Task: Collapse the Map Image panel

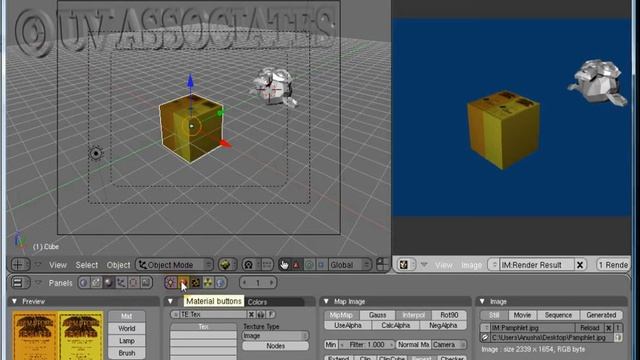Action: [x=326, y=301]
